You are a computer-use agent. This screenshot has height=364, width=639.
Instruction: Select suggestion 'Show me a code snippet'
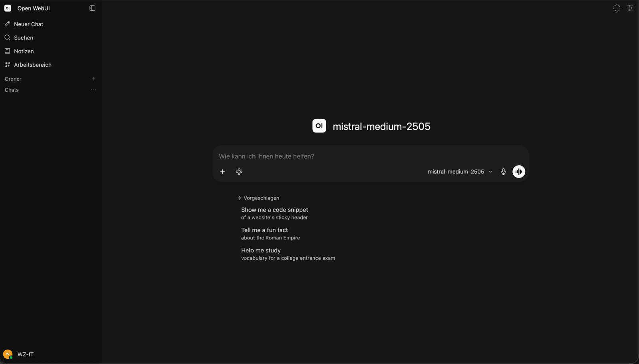point(275,214)
